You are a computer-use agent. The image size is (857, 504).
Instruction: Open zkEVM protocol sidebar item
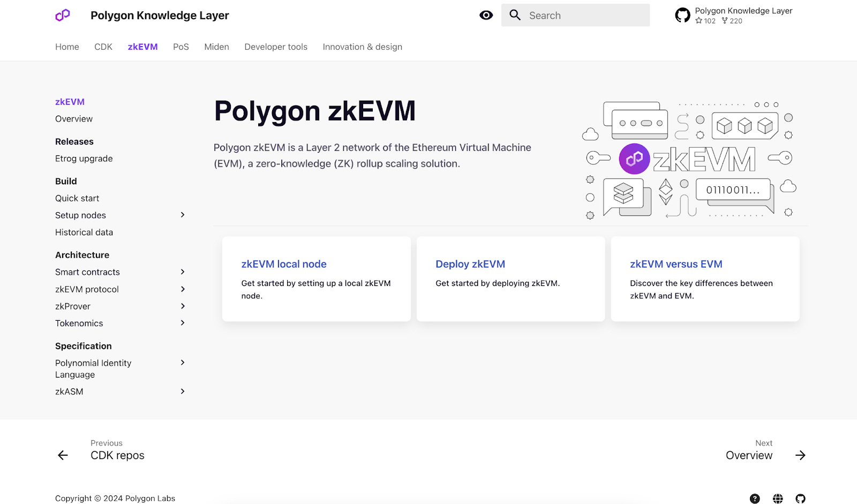pyautogui.click(x=87, y=289)
